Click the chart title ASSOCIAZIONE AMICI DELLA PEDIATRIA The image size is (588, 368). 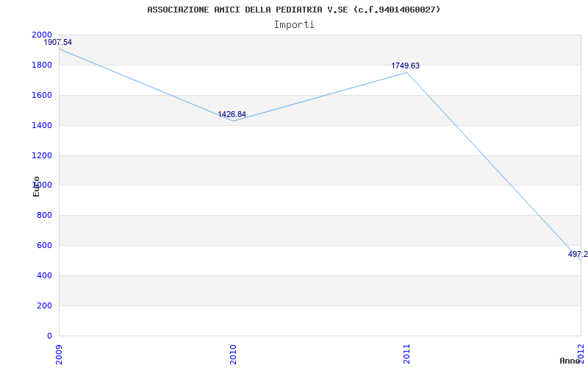click(x=293, y=10)
